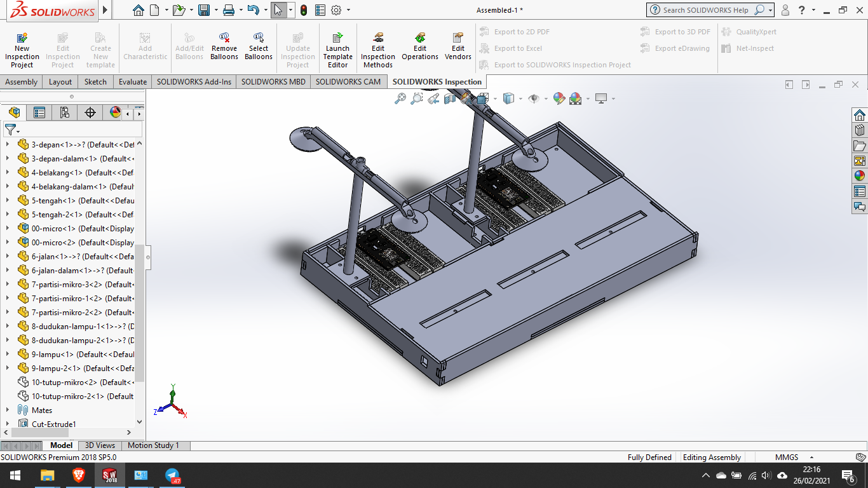This screenshot has width=868, height=488.
Task: Click the Print icon
Action: (229, 10)
